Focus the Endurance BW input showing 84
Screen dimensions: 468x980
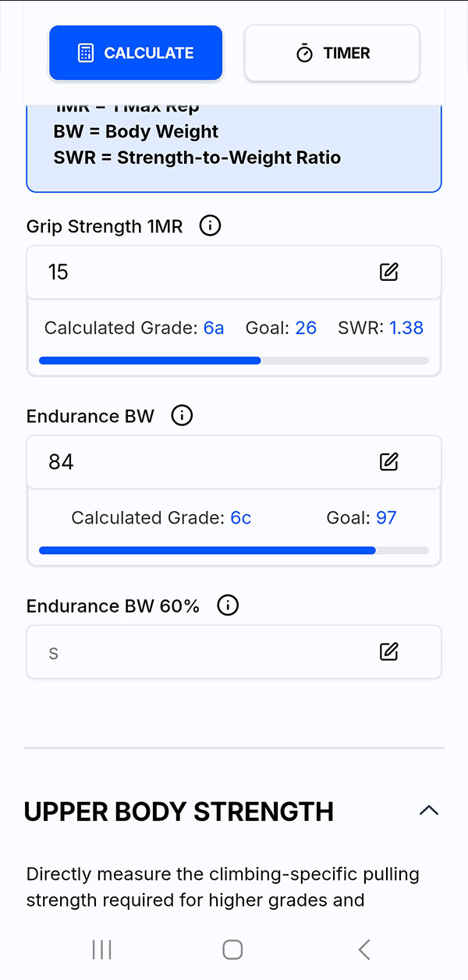pyautogui.click(x=195, y=462)
